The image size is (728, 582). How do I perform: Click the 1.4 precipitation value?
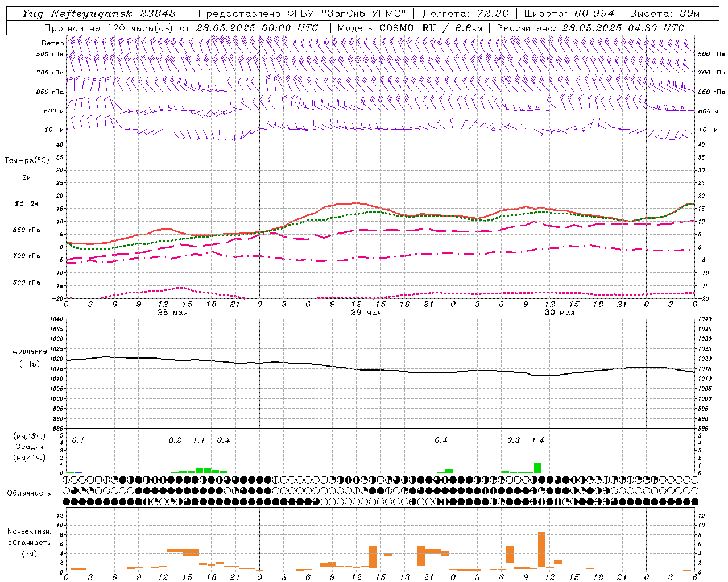click(x=537, y=440)
